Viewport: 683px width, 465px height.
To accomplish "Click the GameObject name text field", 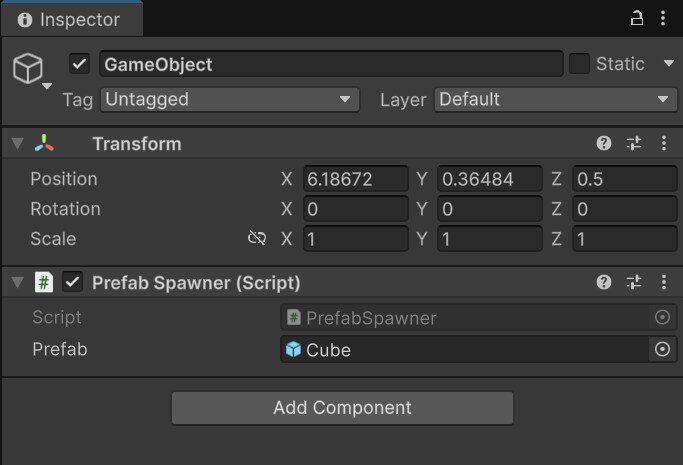I will pyautogui.click(x=330, y=64).
